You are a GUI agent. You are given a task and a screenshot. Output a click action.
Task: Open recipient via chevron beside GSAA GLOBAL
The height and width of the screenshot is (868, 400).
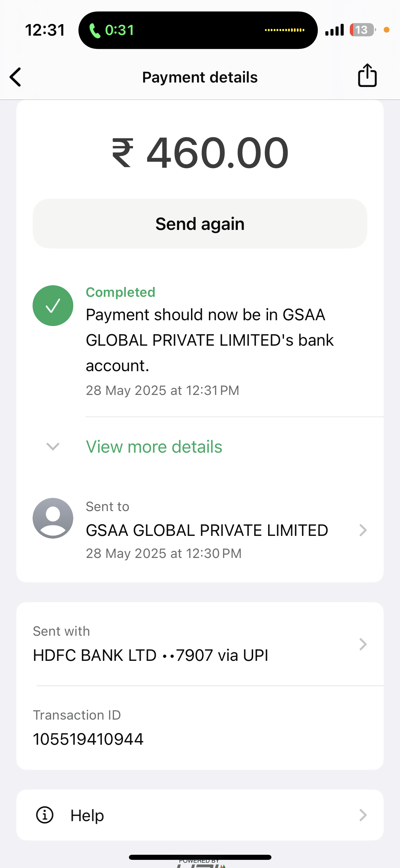coord(363,530)
